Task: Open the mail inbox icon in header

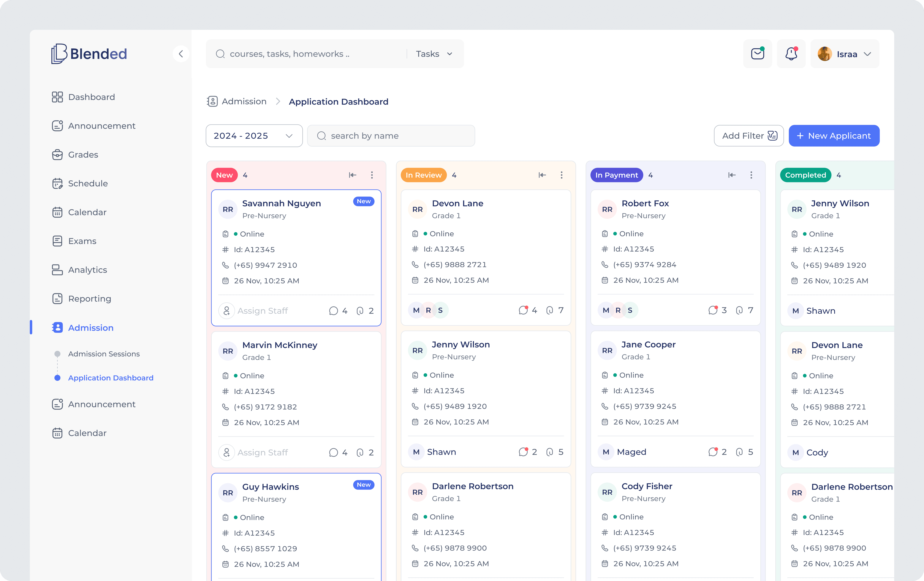Action: [757, 54]
